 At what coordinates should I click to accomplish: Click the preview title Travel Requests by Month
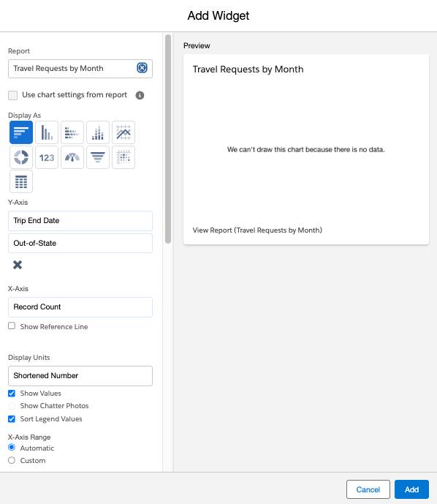[248, 69]
